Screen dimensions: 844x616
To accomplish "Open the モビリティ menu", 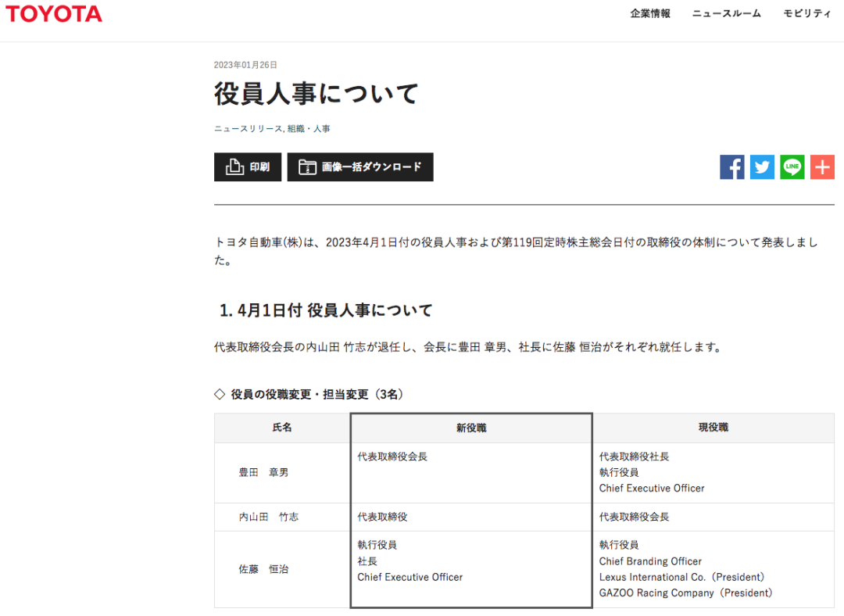I will 807,13.
